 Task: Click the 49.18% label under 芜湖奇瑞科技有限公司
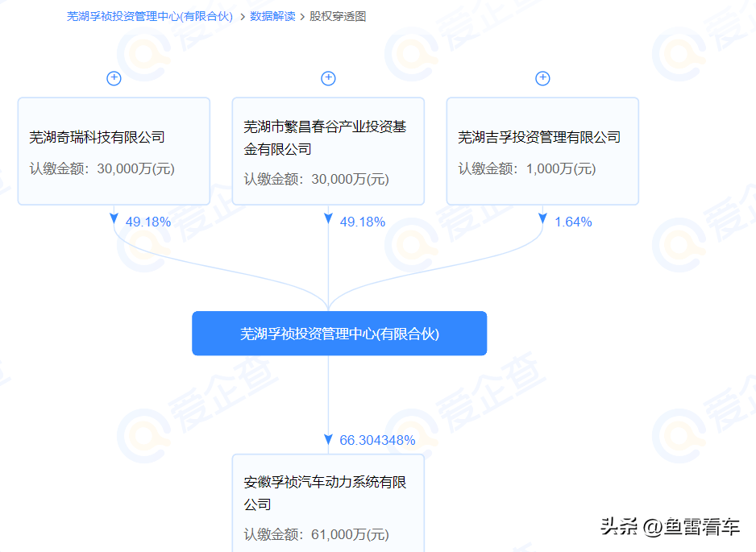[148, 221]
